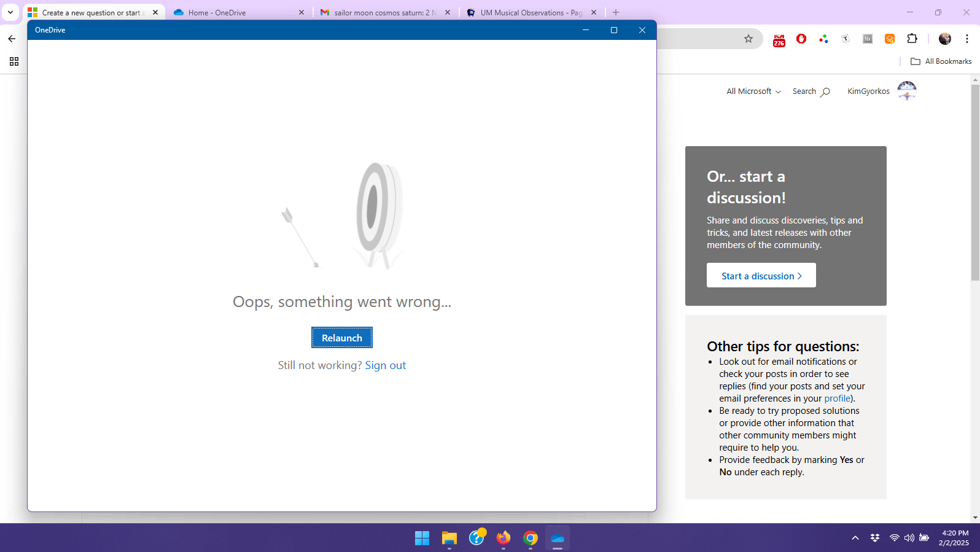This screenshot has height=552, width=980.
Task: Click the Sign out link
Action: (386, 365)
